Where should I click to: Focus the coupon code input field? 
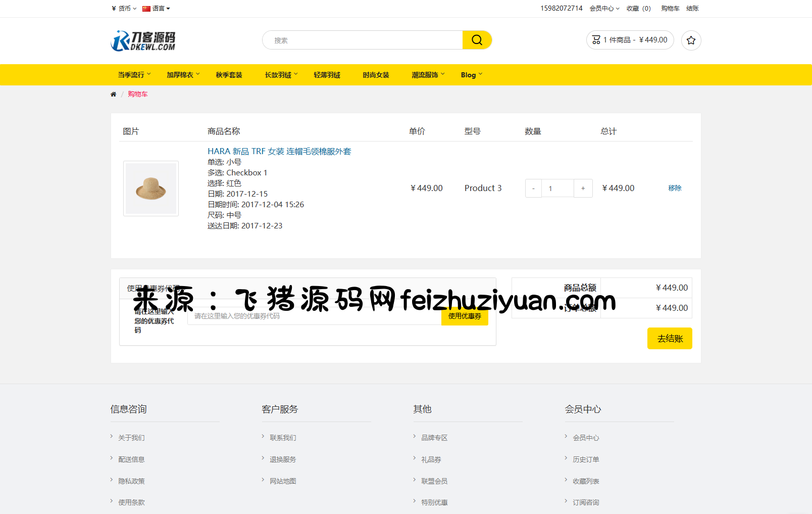314,316
